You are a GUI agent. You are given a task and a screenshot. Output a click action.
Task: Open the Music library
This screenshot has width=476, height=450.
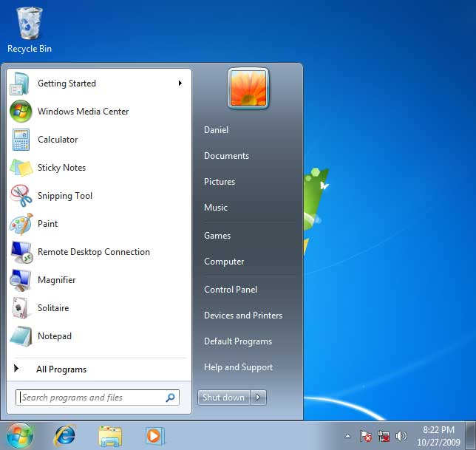[216, 208]
